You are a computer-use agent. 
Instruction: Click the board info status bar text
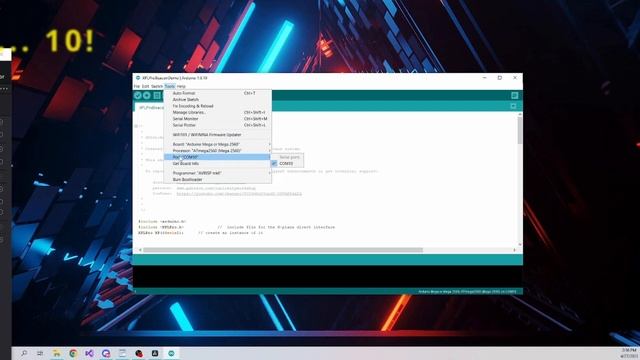coord(467,291)
